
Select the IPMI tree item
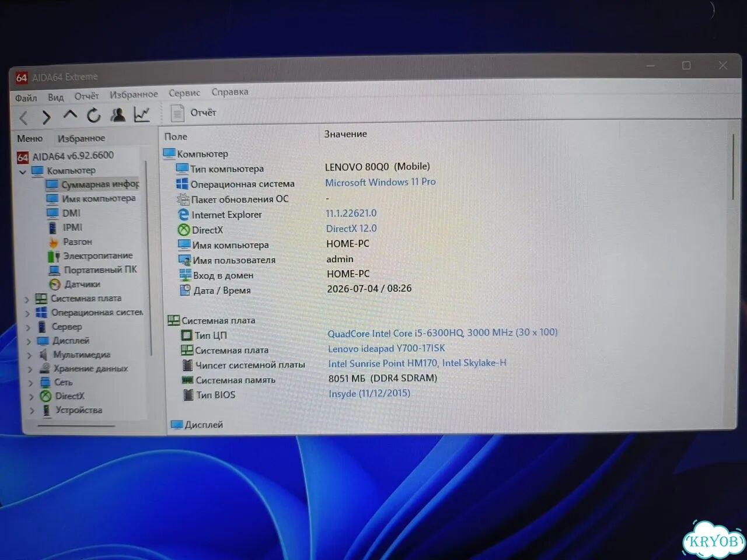[x=65, y=228]
